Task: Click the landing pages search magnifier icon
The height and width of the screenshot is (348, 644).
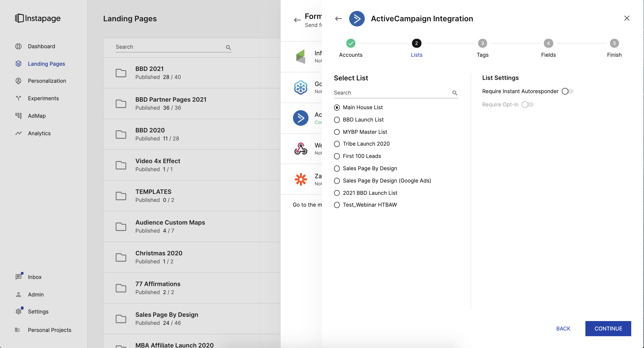Action: click(228, 47)
